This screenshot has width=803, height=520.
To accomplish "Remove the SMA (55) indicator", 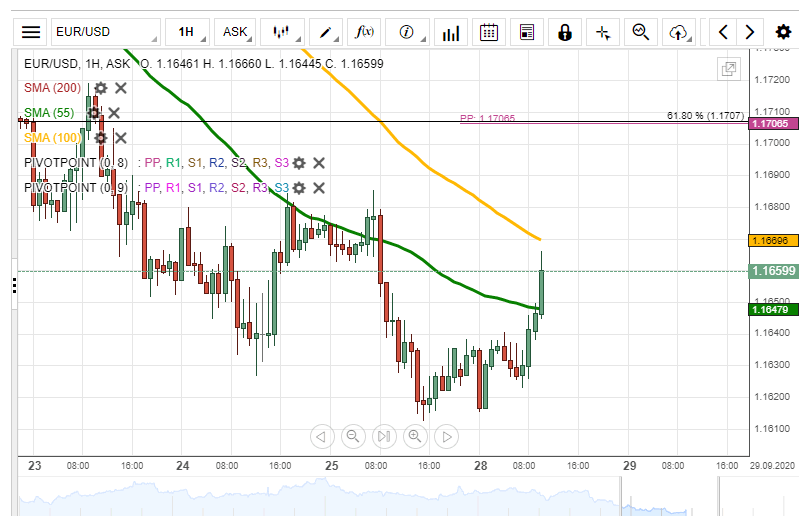I will pyautogui.click(x=114, y=113).
